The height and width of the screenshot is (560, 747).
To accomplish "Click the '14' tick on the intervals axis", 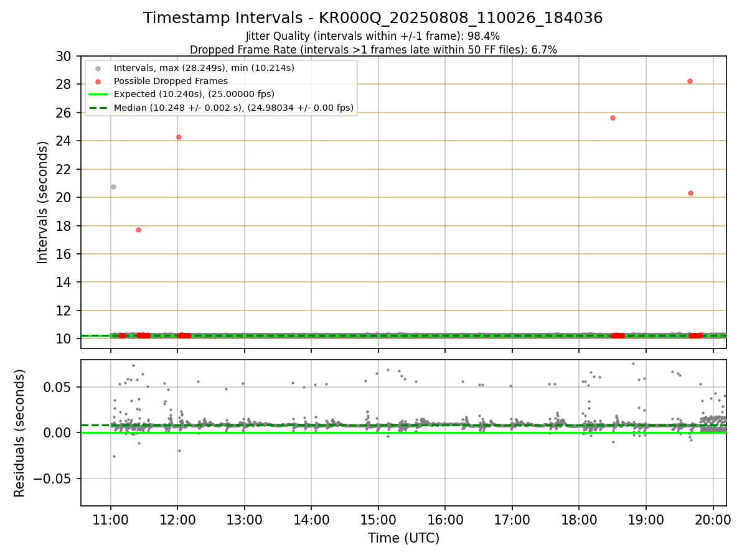I will point(64,282).
